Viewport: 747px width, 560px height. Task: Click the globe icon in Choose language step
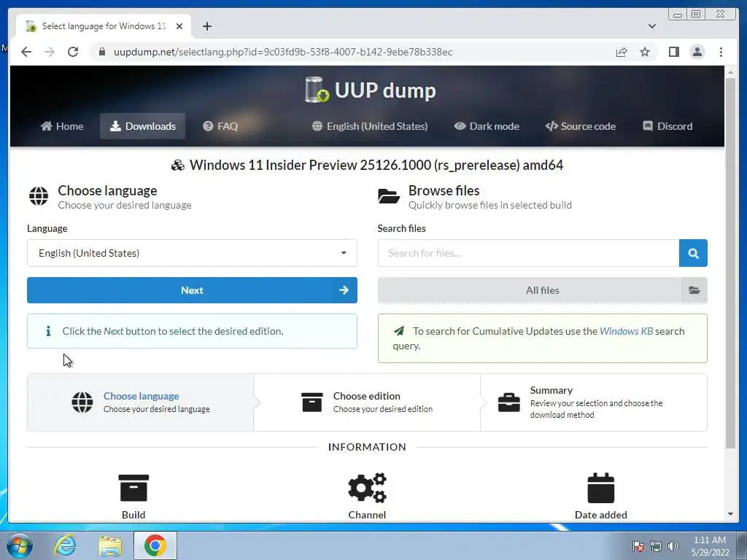(x=82, y=402)
